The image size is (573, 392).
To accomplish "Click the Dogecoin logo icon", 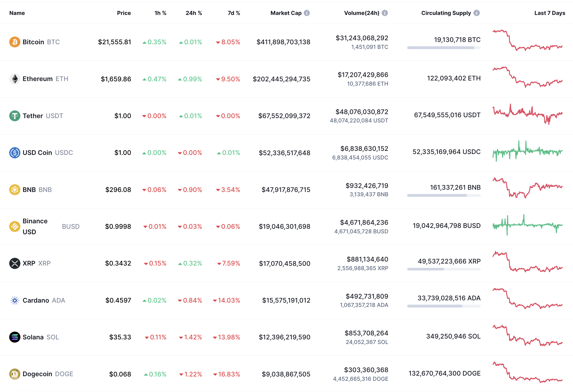I will (x=14, y=374).
